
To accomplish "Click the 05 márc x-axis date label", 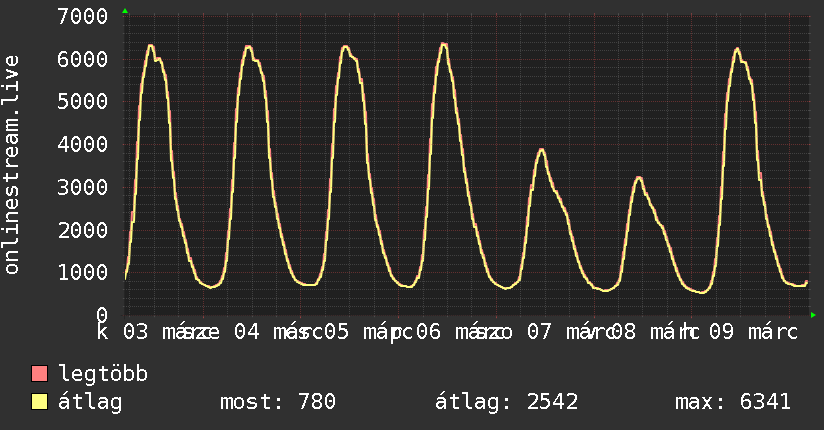I will (x=369, y=332).
